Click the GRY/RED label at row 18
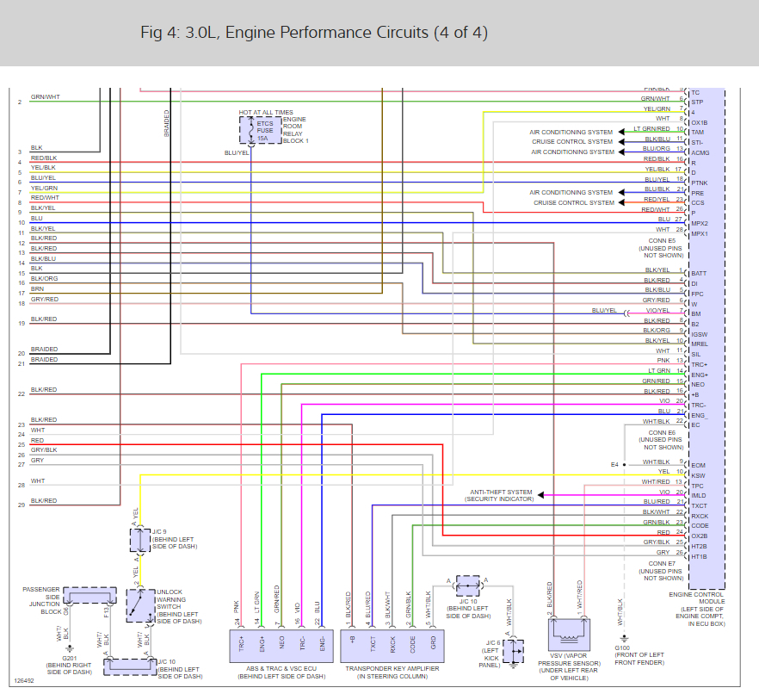Screen dimensions: 759x700 45,300
